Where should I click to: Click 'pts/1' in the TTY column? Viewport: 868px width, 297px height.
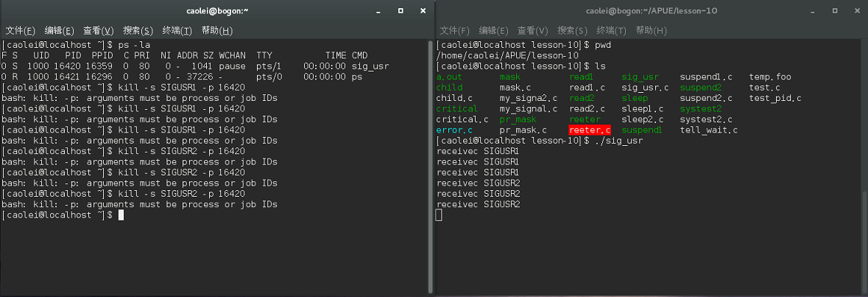pyautogui.click(x=269, y=66)
